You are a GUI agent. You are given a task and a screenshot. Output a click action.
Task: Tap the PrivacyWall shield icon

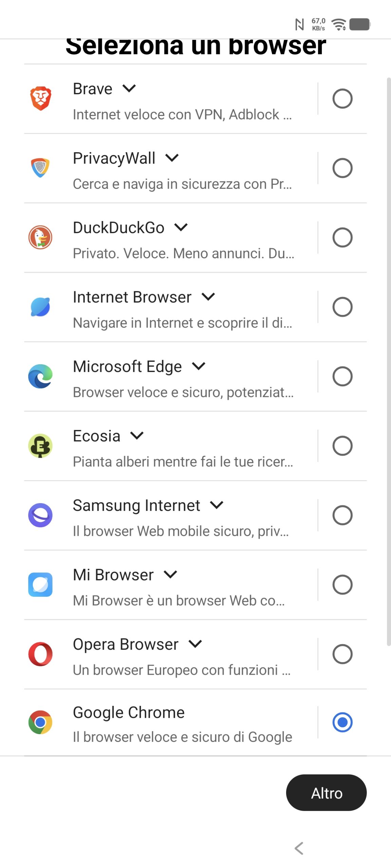point(40,168)
